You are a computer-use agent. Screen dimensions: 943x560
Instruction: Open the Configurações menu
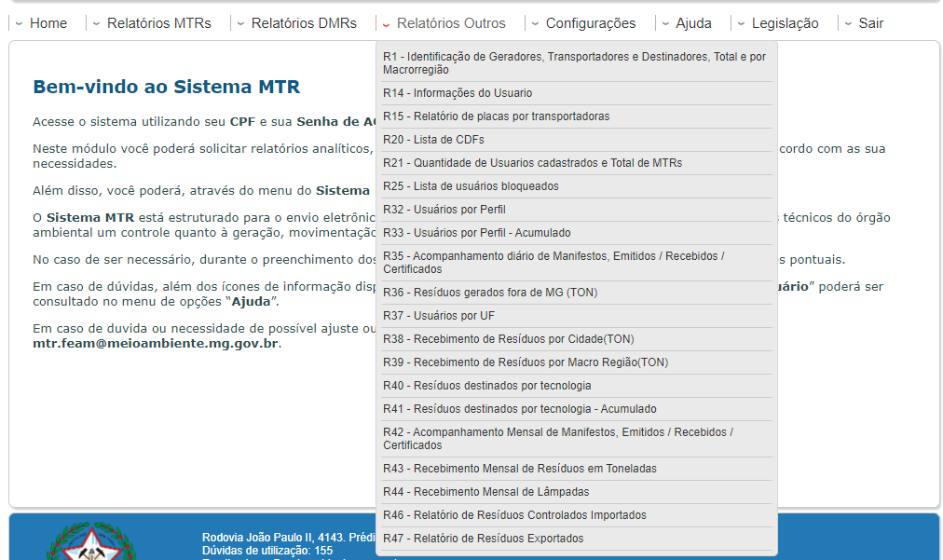coord(590,23)
